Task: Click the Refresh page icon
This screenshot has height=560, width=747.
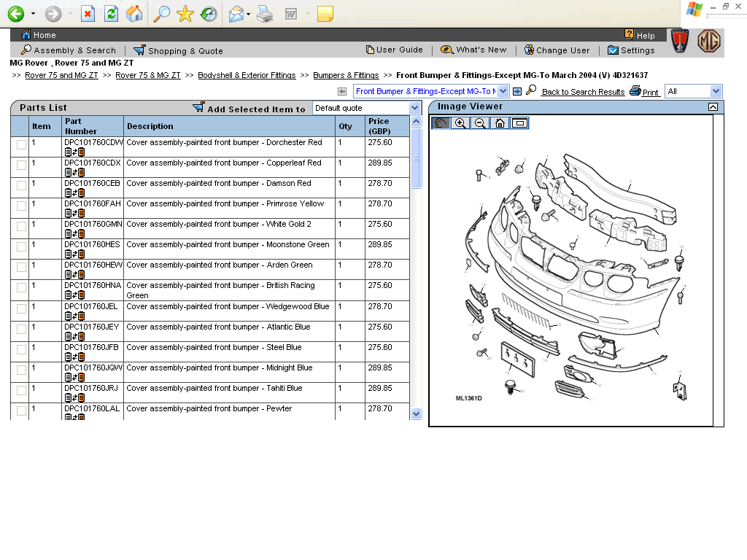Action: [x=112, y=14]
